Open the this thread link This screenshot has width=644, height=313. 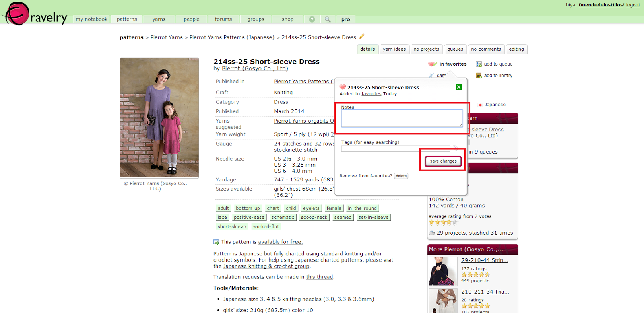click(320, 277)
